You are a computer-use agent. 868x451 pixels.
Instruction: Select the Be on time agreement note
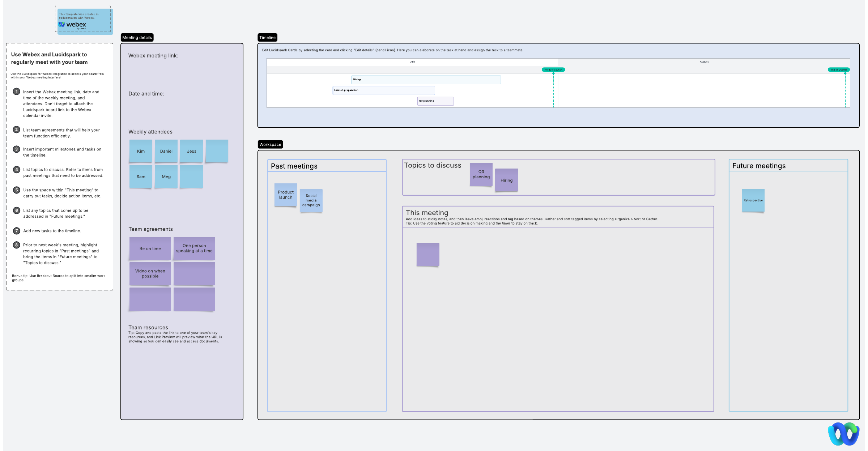pos(150,248)
